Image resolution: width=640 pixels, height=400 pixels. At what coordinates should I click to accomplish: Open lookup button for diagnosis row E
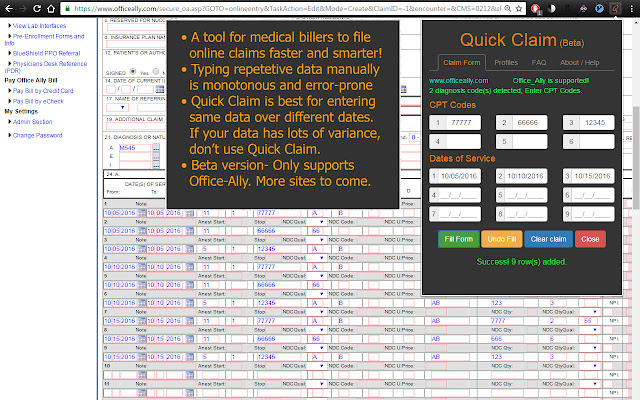click(156, 156)
